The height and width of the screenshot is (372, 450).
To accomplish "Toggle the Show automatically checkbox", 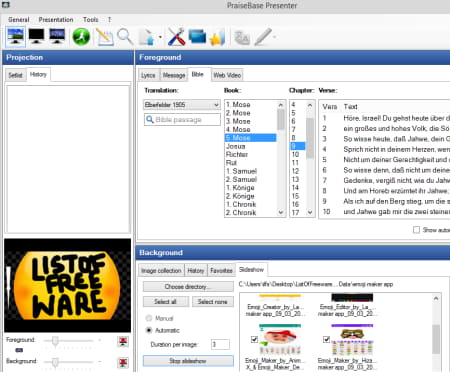I will [x=416, y=230].
